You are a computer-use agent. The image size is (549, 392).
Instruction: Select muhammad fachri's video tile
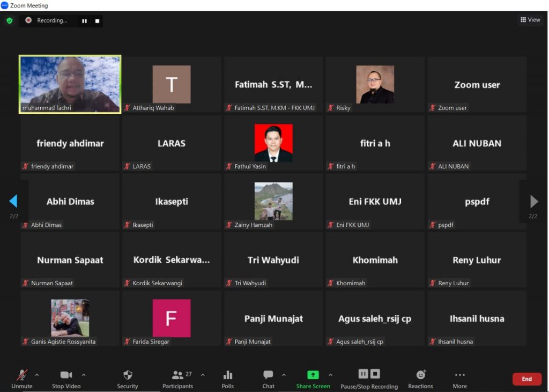pyautogui.click(x=70, y=84)
